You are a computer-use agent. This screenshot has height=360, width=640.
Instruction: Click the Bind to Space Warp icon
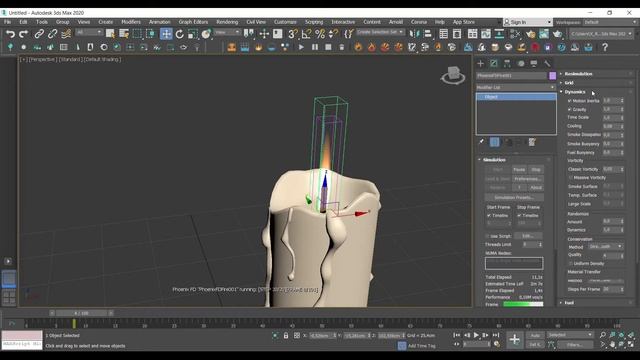66,34
